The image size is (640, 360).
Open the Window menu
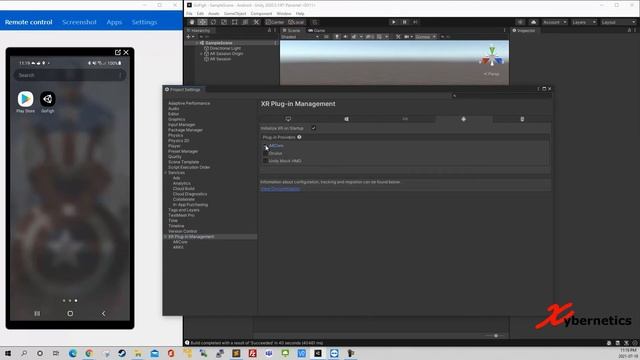click(284, 13)
